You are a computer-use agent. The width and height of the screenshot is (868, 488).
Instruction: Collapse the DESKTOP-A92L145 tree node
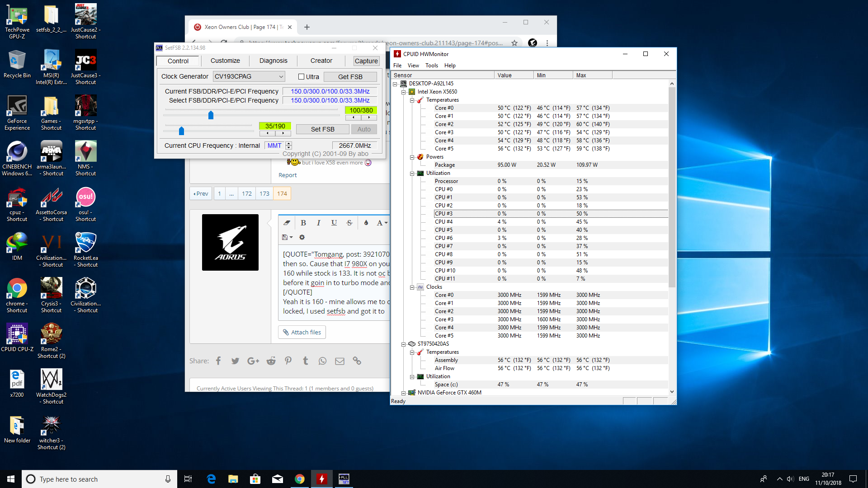395,84
